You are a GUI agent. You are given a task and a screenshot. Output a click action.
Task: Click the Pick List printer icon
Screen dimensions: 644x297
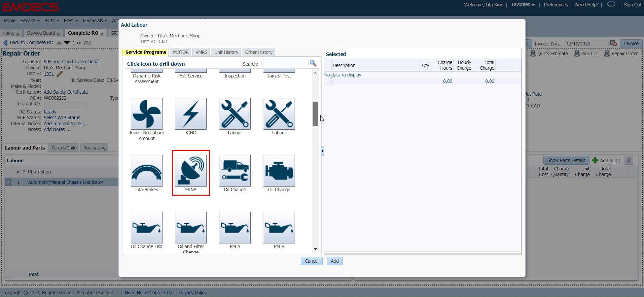[577, 54]
